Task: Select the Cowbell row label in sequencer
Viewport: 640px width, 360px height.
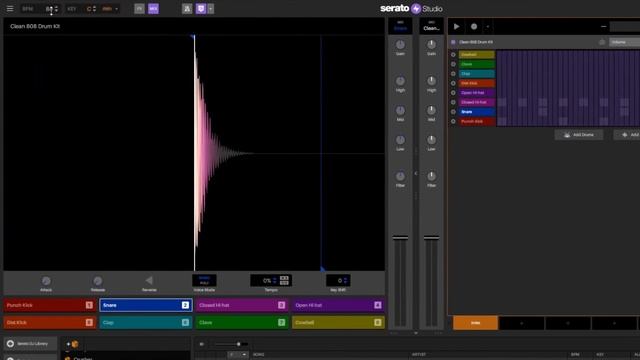Action: point(477,55)
